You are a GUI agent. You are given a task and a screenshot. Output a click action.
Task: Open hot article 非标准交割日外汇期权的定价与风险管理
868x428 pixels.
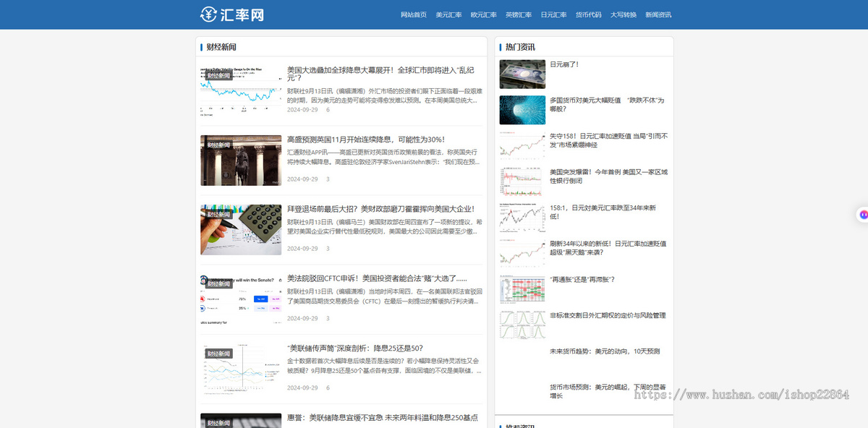pos(608,315)
